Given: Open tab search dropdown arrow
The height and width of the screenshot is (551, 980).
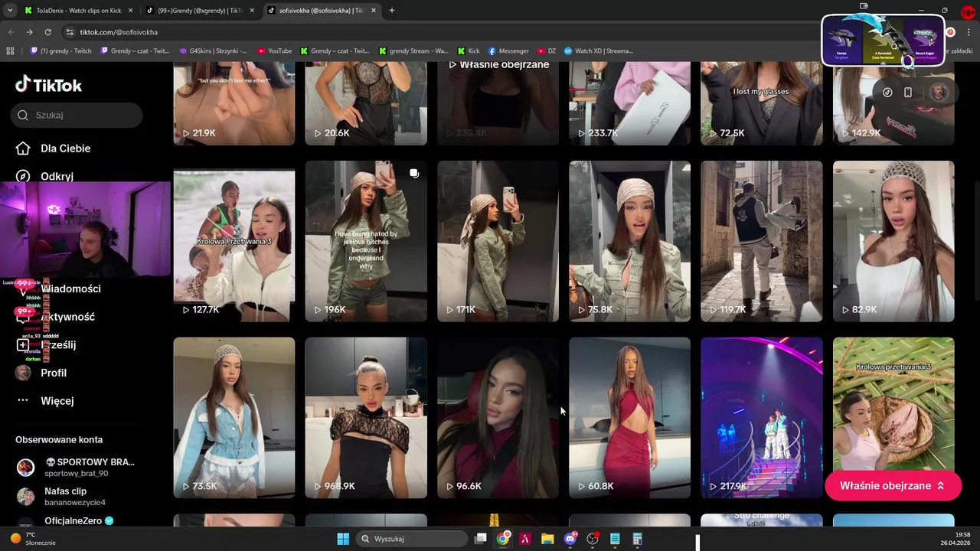Looking at the screenshot, I should click(x=9, y=11).
